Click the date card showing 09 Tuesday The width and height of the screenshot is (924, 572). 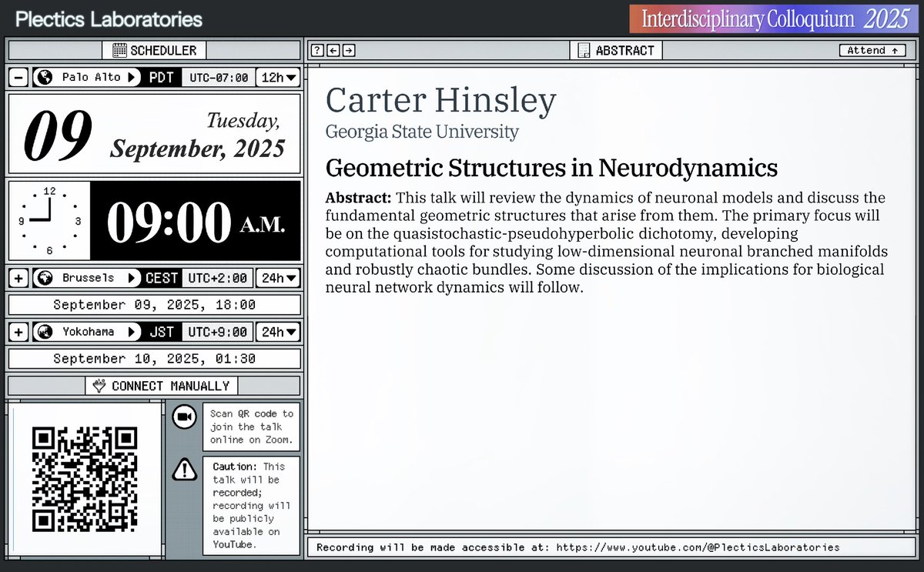(x=154, y=134)
